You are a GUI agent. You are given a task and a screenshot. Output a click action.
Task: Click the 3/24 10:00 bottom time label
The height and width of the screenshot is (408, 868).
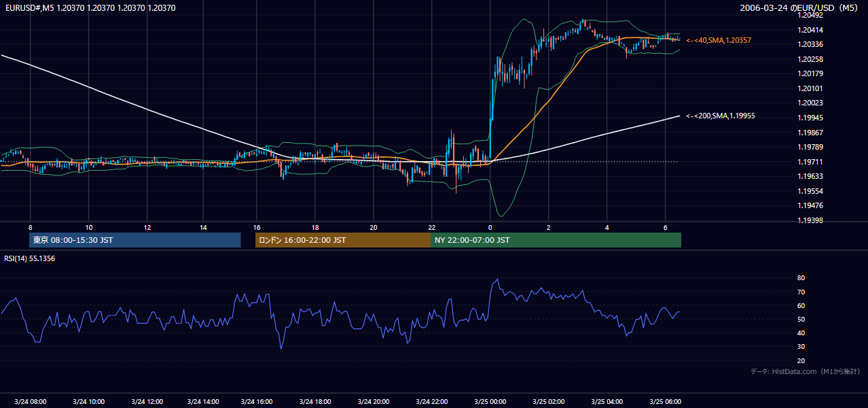(x=88, y=402)
